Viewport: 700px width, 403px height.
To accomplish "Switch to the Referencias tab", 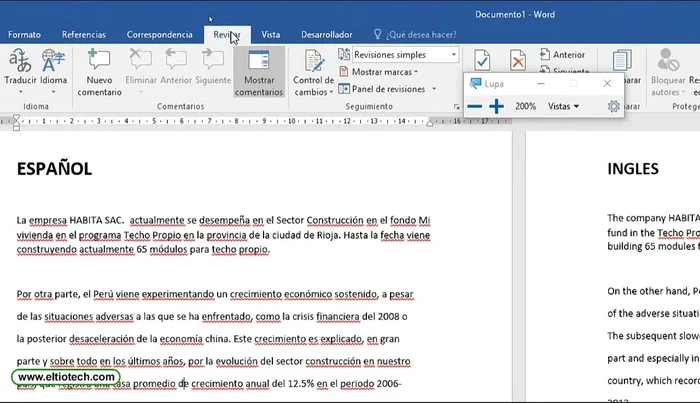I will pyautogui.click(x=83, y=34).
